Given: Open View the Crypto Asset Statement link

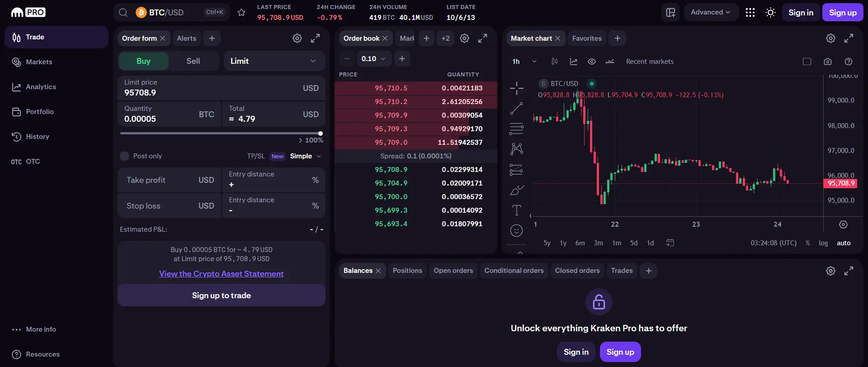Looking at the screenshot, I should [x=222, y=274].
